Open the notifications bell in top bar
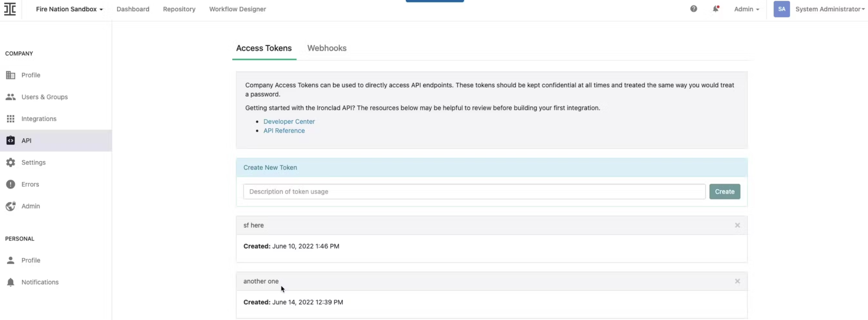Image resolution: width=868 pixels, height=320 pixels. (715, 9)
